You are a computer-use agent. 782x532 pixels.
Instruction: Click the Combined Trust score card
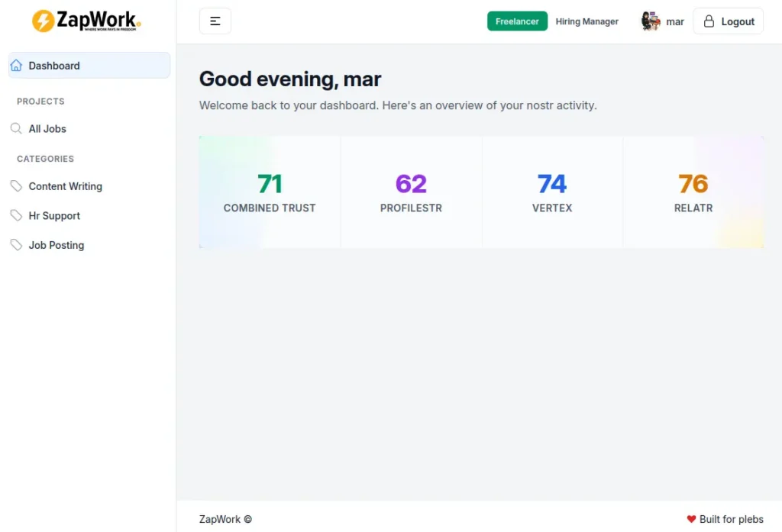tap(270, 192)
